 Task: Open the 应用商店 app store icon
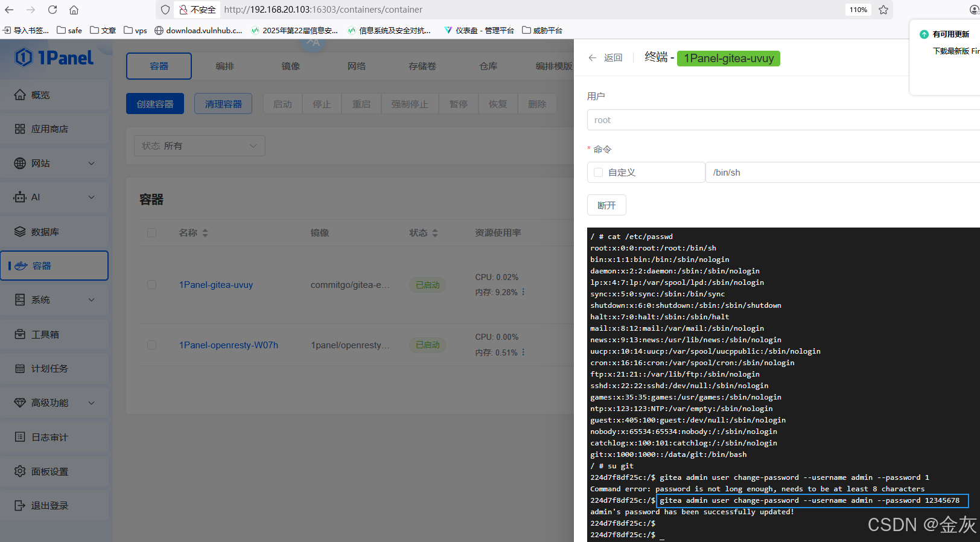pos(20,129)
